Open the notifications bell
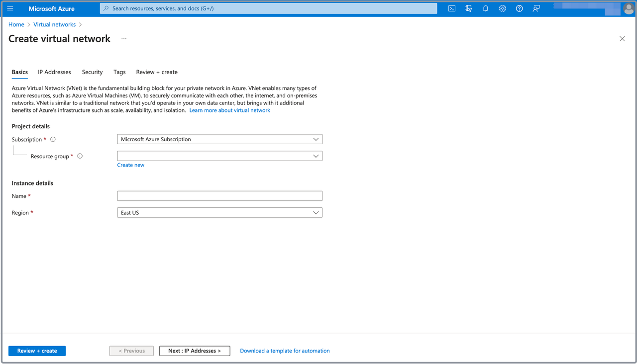 (x=486, y=8)
